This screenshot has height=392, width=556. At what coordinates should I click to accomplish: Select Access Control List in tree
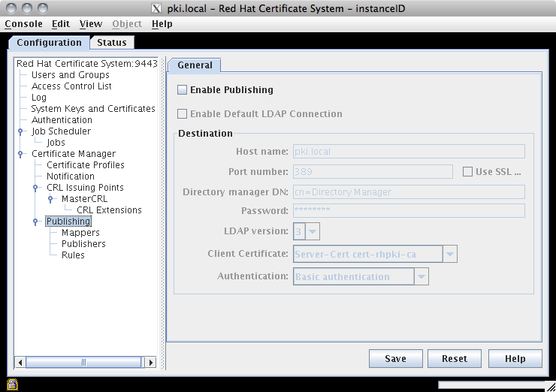pyautogui.click(x=71, y=86)
